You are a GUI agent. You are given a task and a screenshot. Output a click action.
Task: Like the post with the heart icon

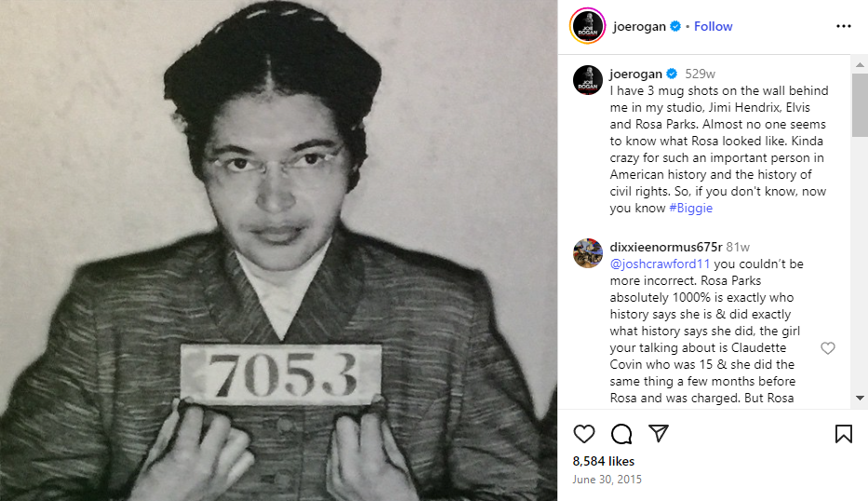tap(583, 434)
